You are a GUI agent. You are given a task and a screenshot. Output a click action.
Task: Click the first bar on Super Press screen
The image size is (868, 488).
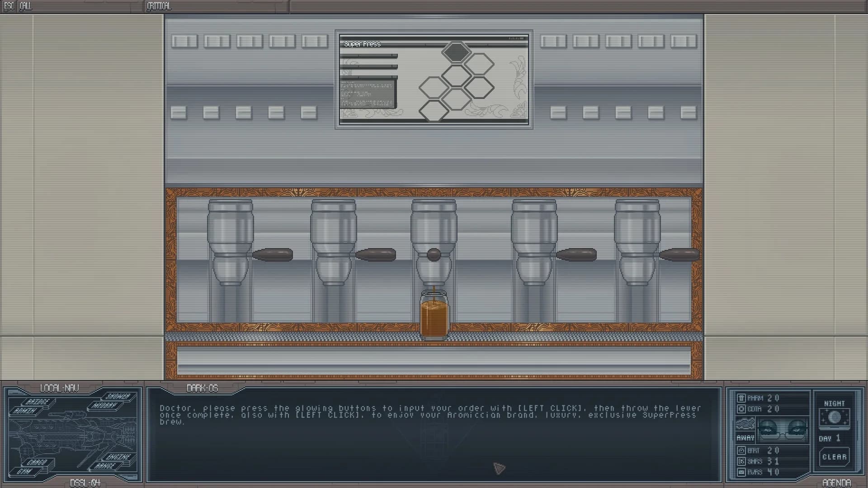369,56
